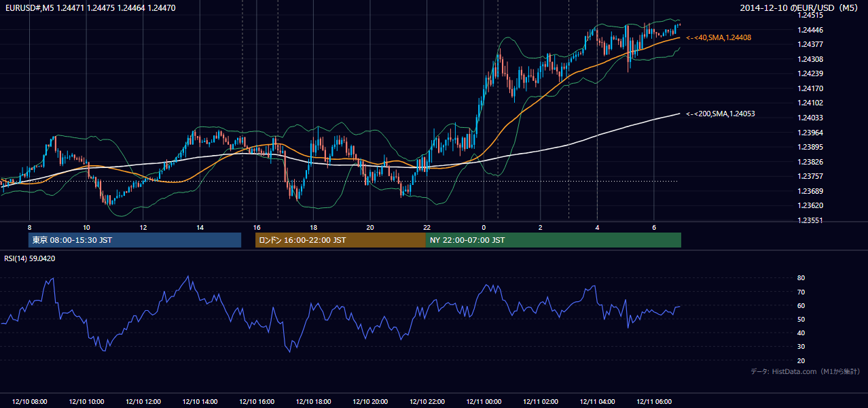Image resolution: width=868 pixels, height=408 pixels.
Task: Click price level 1.23757 on axis
Action: (810, 176)
